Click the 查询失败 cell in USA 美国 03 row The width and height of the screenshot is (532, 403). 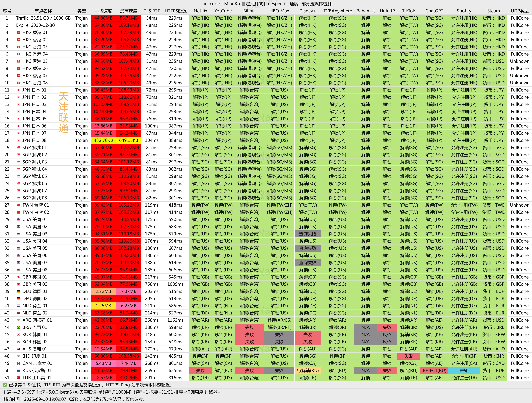[308, 234]
